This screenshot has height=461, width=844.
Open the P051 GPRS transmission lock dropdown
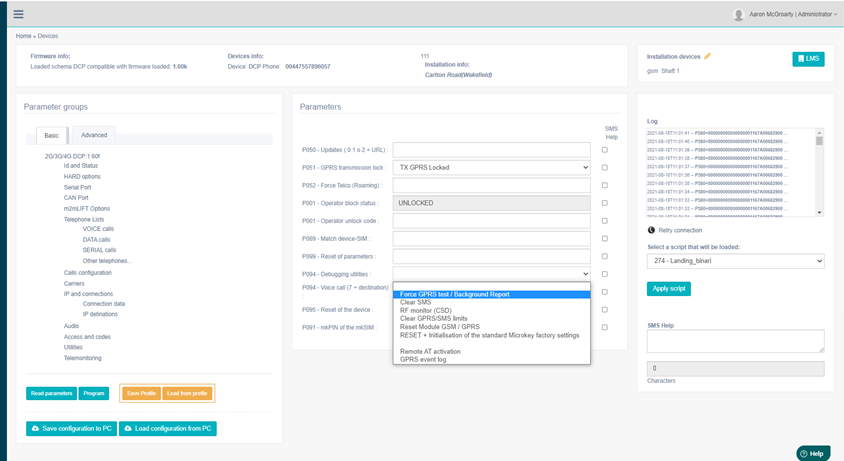pos(491,167)
